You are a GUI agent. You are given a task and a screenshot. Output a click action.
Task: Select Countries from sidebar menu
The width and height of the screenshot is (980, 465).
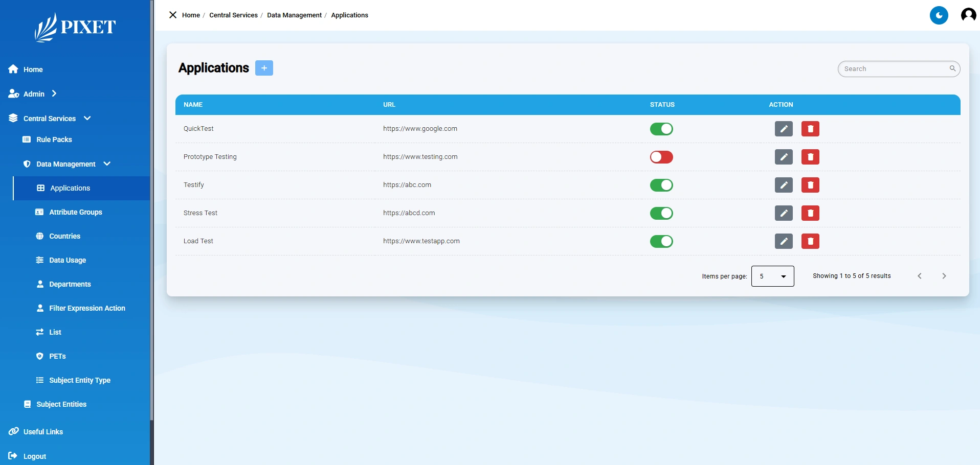click(x=64, y=236)
